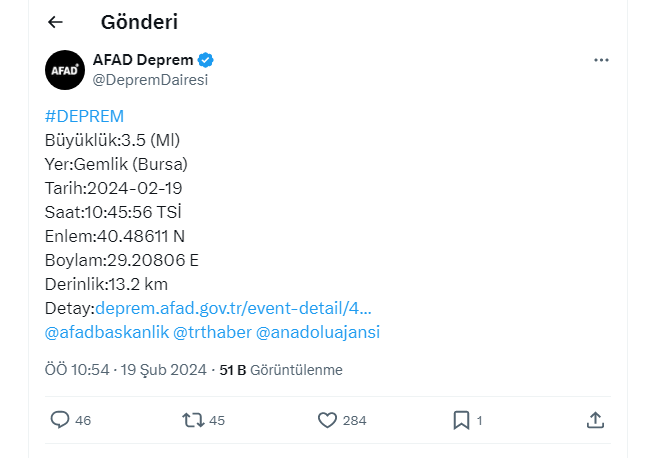This screenshot has height=458, width=653.
Task: Click the 284 likes count
Action: (354, 421)
